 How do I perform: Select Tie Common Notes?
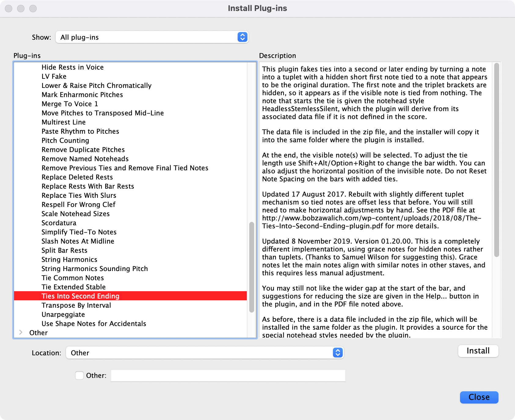[x=73, y=278]
